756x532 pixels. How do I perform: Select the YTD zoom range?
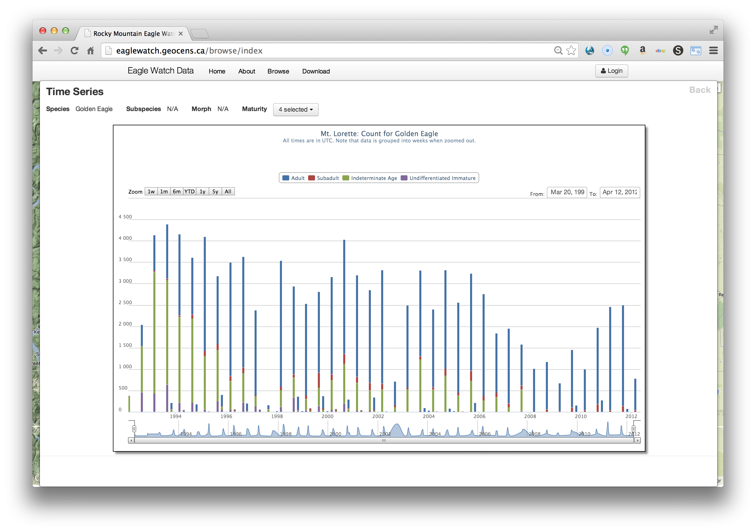tap(189, 191)
